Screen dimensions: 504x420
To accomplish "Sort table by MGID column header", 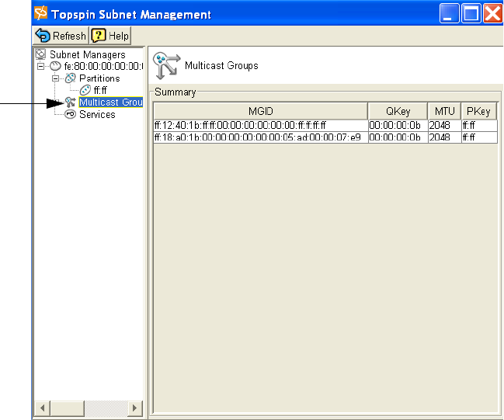I will [x=261, y=111].
